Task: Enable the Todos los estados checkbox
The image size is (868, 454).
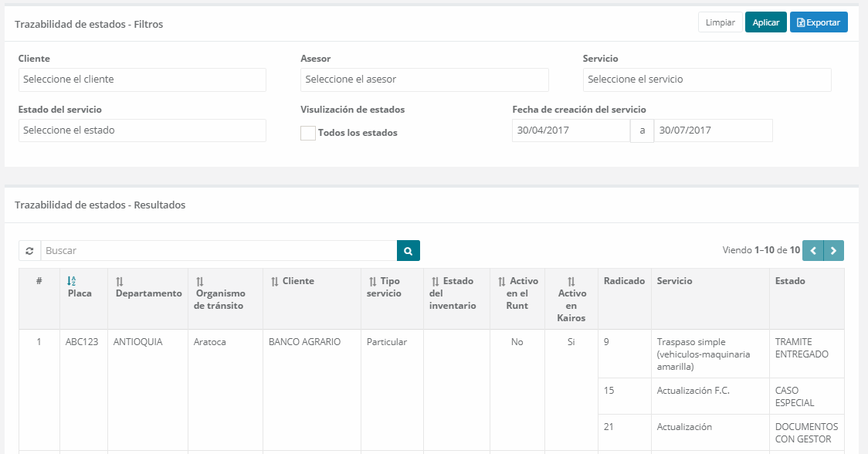Action: pos(308,133)
